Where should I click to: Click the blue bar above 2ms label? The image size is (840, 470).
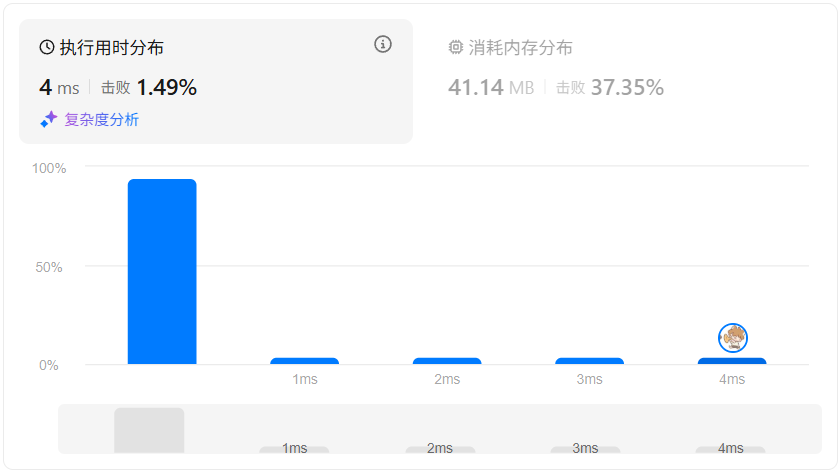[447, 361]
